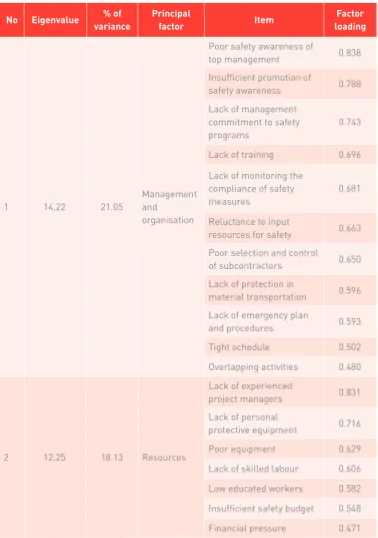Click the No column header
Image resolution: width=378 pixels, height=538 pixels.
(x=12, y=20)
